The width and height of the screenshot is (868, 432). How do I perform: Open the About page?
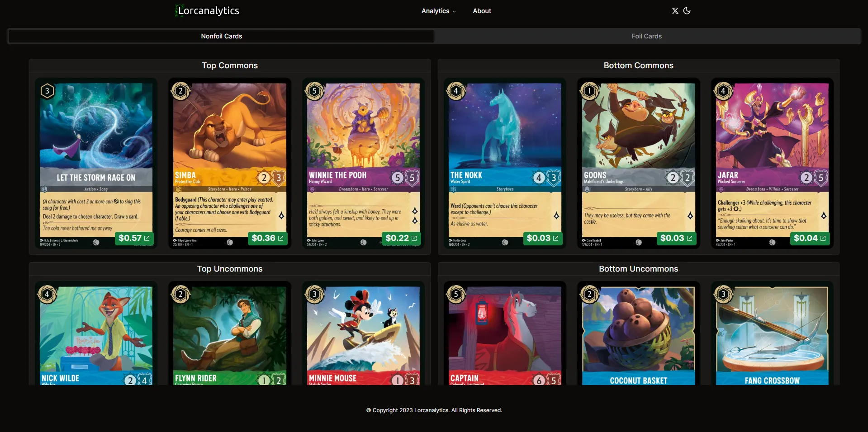point(482,11)
